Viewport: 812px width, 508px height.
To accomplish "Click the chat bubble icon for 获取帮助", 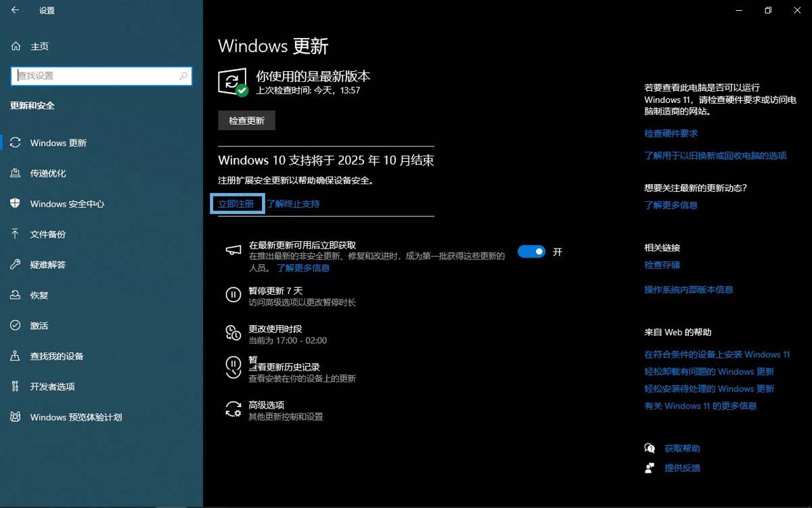I will coord(650,448).
